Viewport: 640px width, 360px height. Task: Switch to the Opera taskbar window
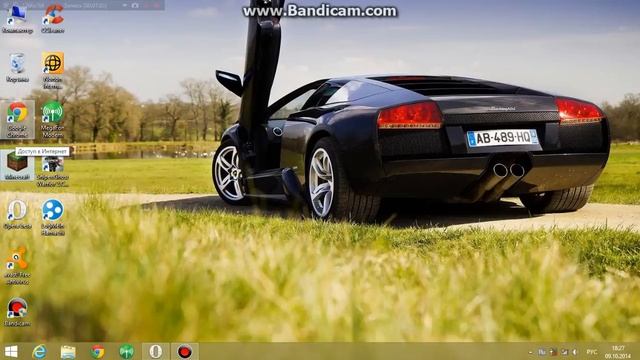click(156, 351)
